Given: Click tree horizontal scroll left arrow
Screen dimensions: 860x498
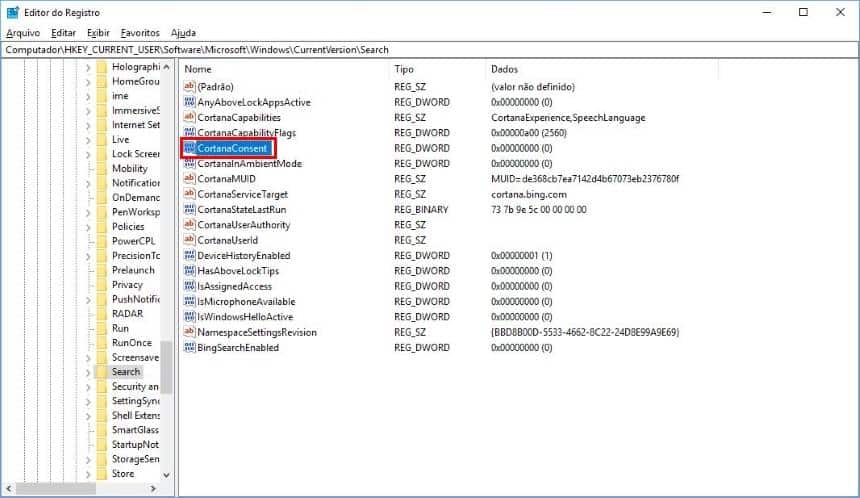Looking at the screenshot, I should pyautogui.click(x=8, y=488).
